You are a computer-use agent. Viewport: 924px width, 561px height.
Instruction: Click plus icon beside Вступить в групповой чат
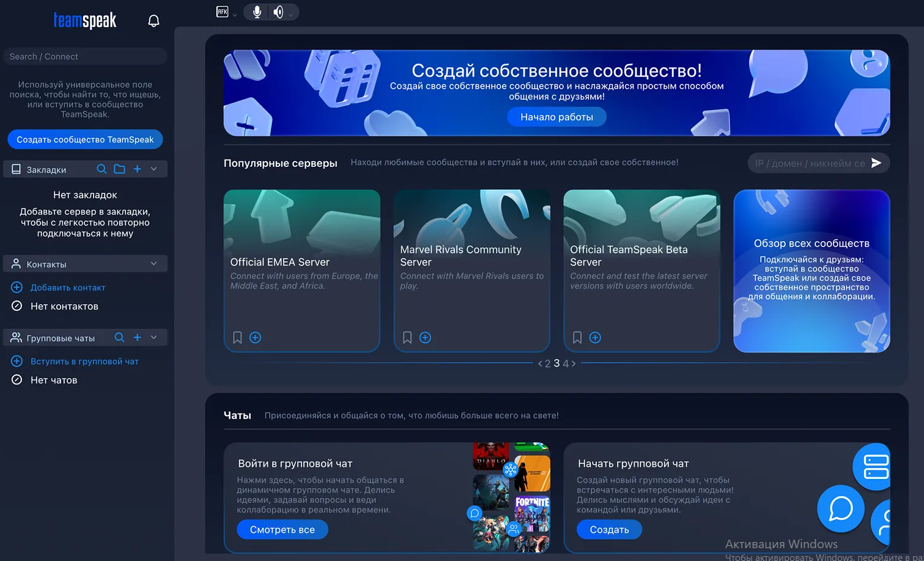(x=17, y=362)
